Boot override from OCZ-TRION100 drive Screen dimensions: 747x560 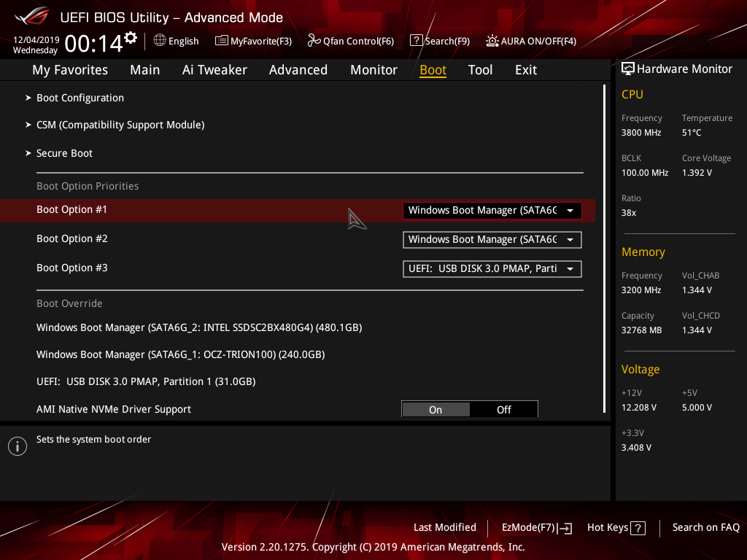pos(181,355)
